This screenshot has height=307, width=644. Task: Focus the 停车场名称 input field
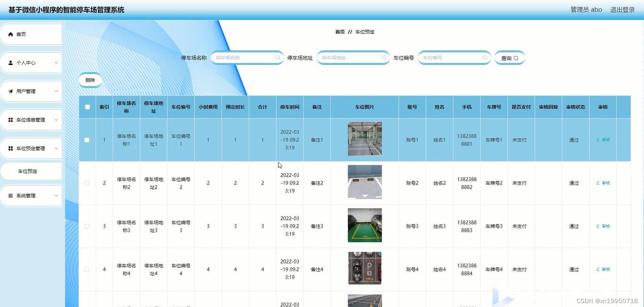point(247,58)
